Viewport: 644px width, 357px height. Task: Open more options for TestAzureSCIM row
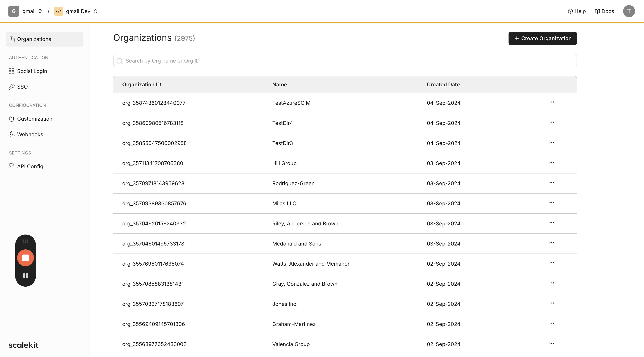552,102
